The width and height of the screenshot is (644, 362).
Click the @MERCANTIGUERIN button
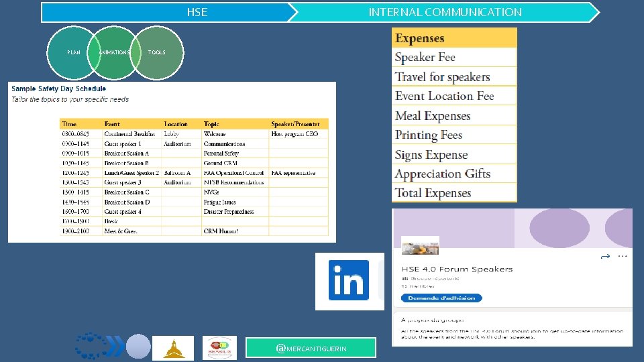point(311,348)
